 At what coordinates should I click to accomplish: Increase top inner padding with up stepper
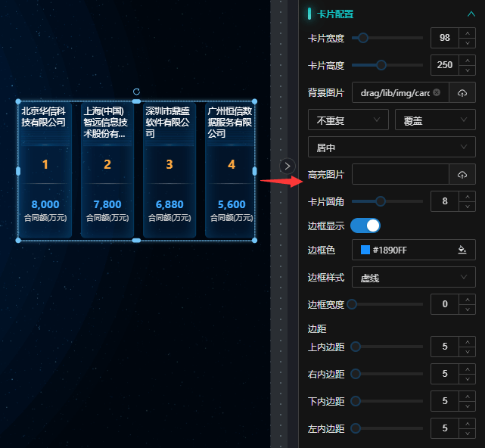468,342
